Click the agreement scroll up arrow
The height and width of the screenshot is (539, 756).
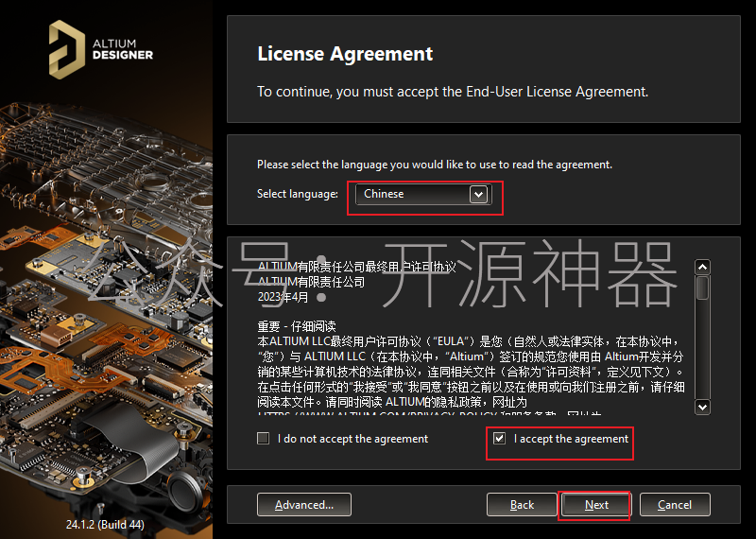click(x=702, y=267)
